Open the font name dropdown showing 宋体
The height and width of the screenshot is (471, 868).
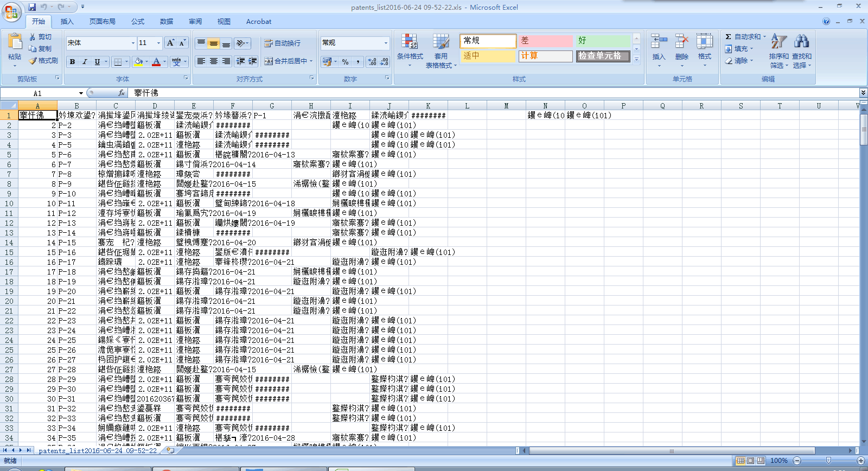pos(133,43)
